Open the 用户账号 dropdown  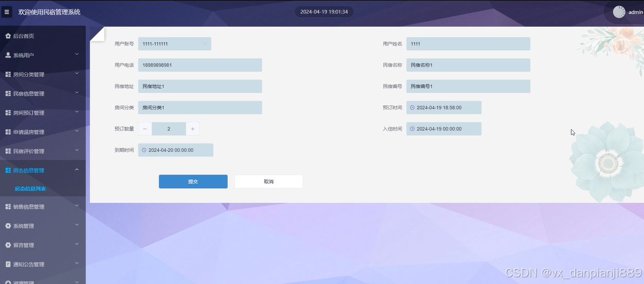[175, 44]
